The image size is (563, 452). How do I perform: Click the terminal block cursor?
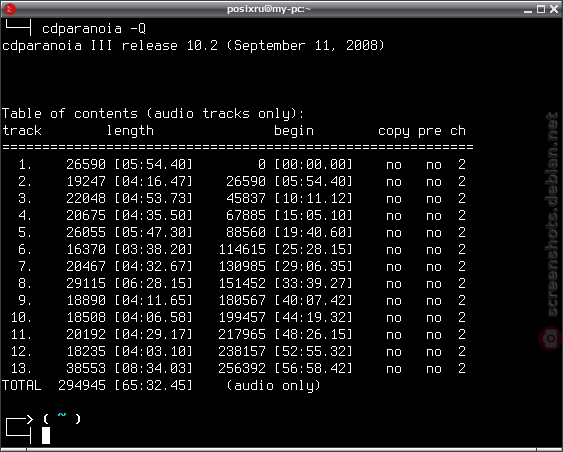pos(46,435)
